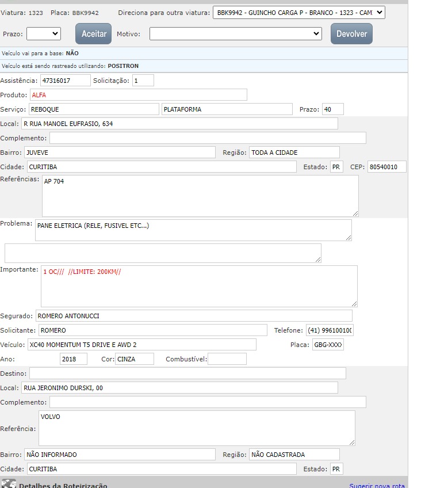Open the Prazo dropdown at top

44,33
